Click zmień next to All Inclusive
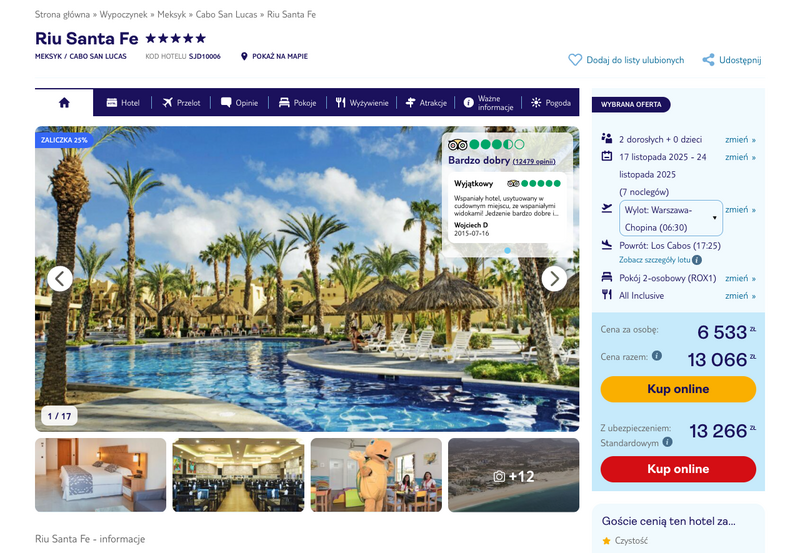This screenshot has height=553, width=800. coord(740,295)
